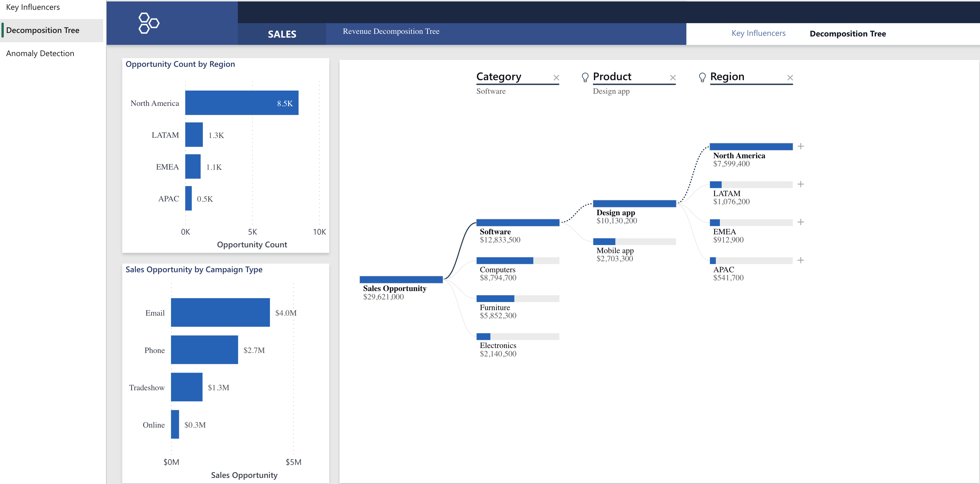This screenshot has width=980, height=484.
Task: Select the Decomposition Tree top tab
Action: pos(847,34)
